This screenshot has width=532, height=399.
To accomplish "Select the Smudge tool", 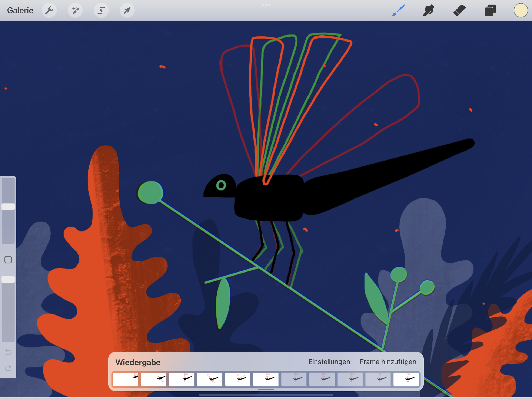I will [429, 10].
